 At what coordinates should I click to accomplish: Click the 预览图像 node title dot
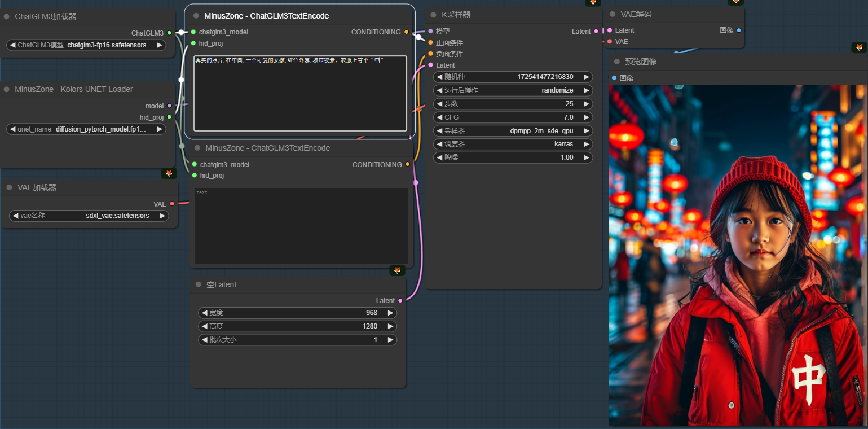(x=617, y=62)
